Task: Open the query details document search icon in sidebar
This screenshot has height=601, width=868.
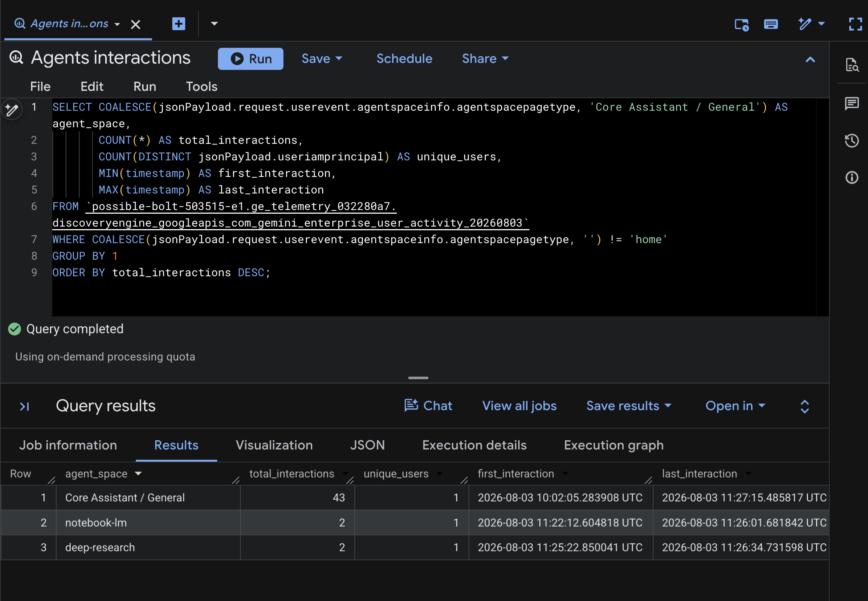Action: click(x=852, y=65)
